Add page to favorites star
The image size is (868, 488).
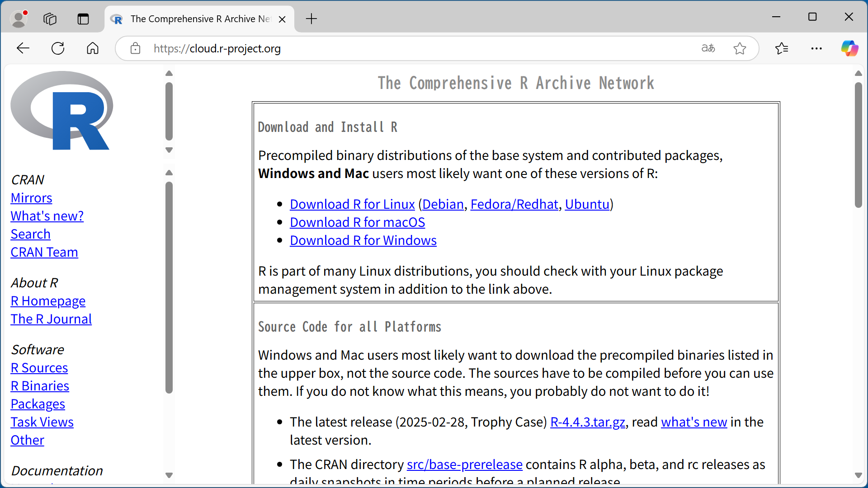(x=740, y=48)
